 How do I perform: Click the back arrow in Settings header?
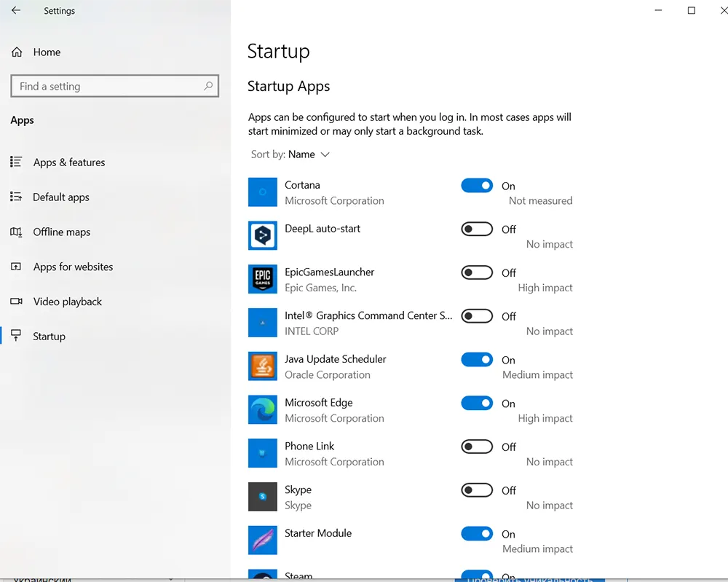16,11
